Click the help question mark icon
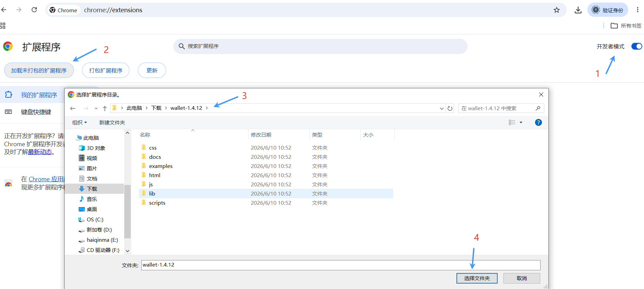The width and height of the screenshot is (644, 289). [x=538, y=122]
